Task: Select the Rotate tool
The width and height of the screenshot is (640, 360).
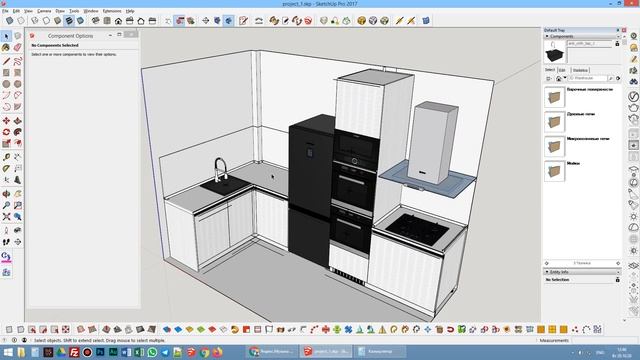Action: pos(6,132)
